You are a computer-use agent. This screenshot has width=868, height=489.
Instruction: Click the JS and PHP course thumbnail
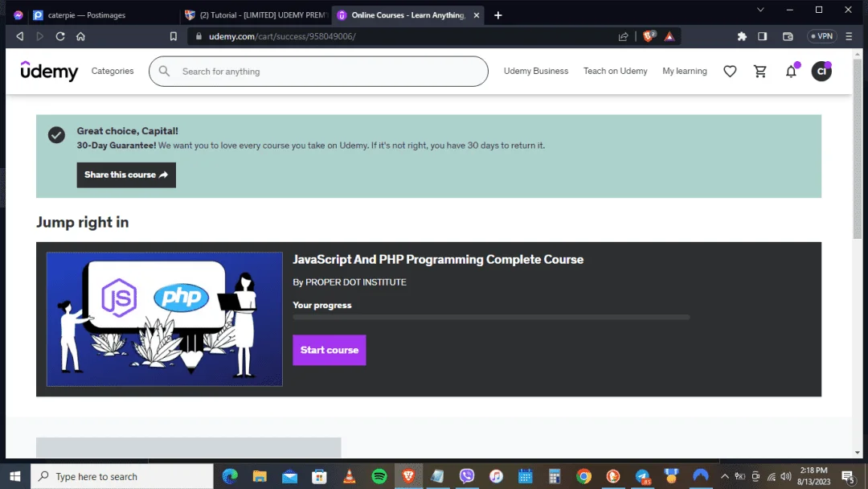[x=165, y=319]
